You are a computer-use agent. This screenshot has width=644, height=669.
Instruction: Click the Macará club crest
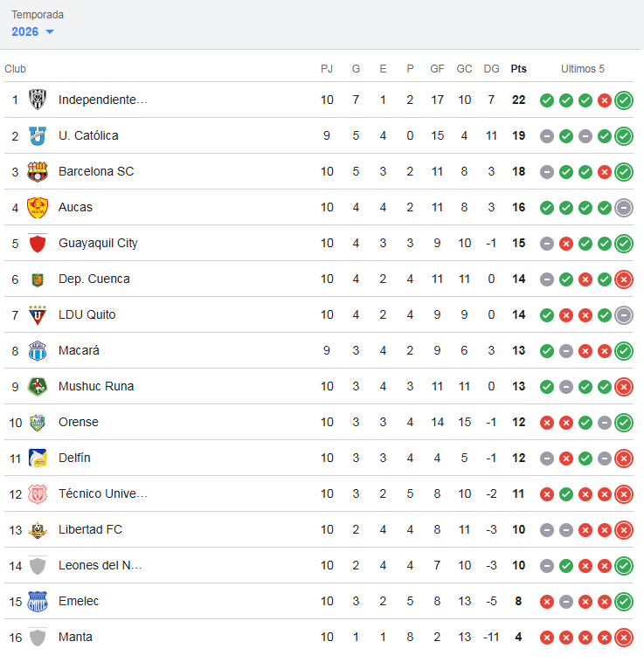click(x=38, y=350)
